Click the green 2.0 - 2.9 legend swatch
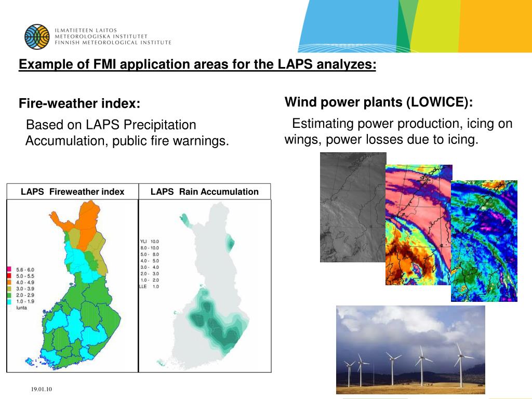The height and width of the screenshot is (399, 532). point(9,295)
